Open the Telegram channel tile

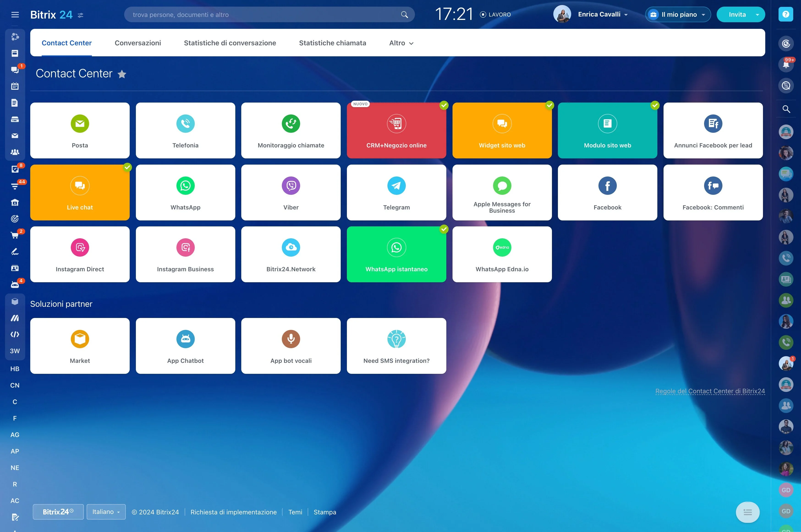(x=397, y=192)
